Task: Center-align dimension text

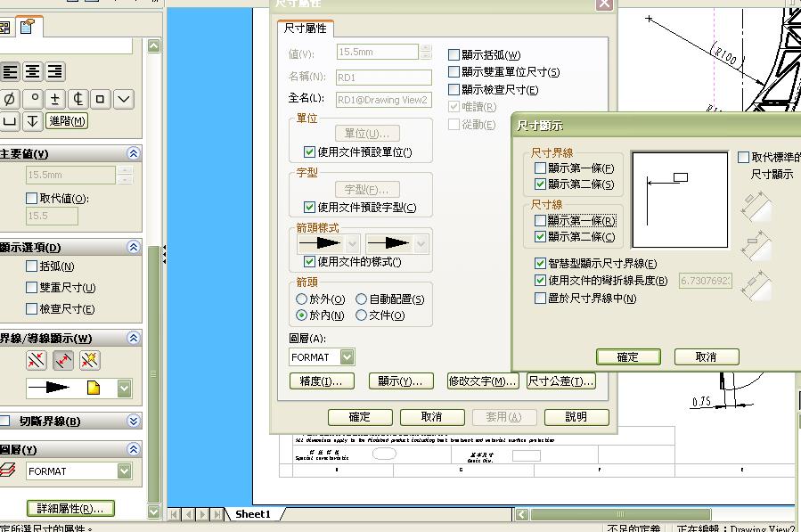Action: (x=33, y=71)
